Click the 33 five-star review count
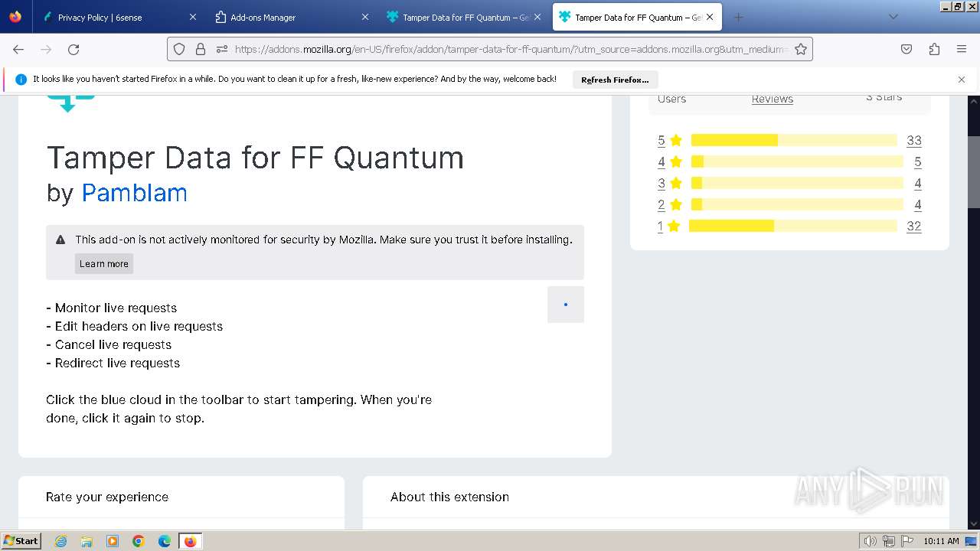This screenshot has height=551, width=980. [x=914, y=140]
